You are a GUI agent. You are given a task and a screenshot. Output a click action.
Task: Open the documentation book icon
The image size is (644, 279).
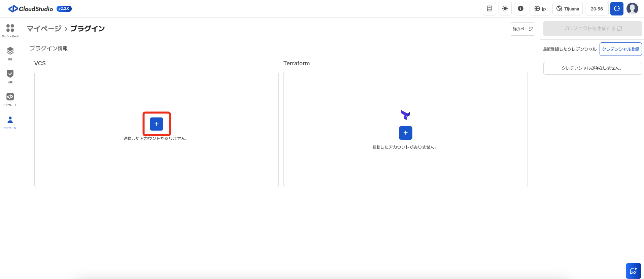[x=489, y=9]
